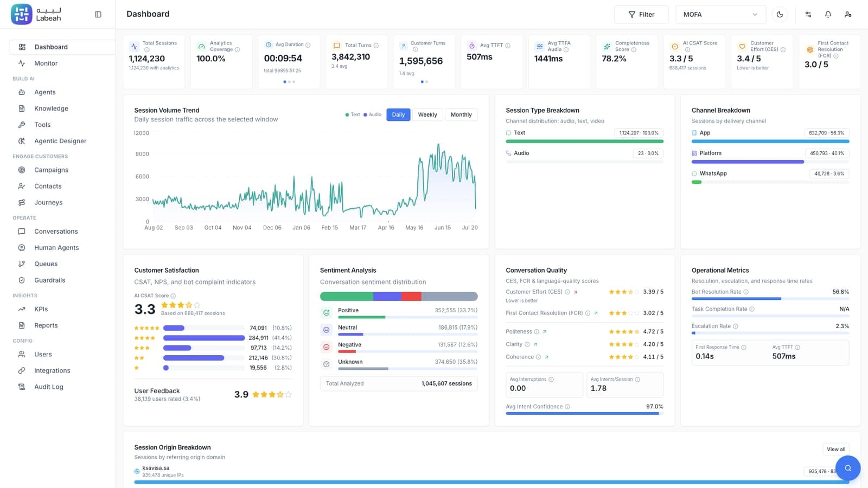Open the notifications bell

828,15
